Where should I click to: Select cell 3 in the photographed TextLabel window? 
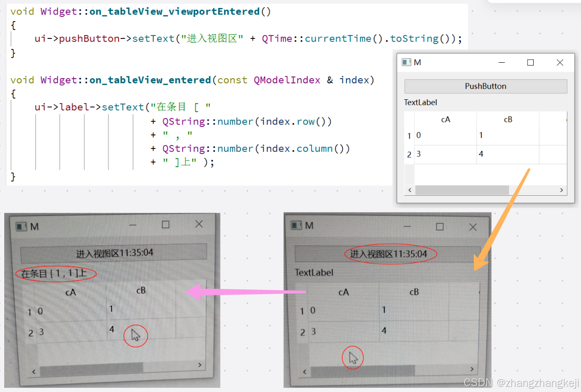[344, 332]
